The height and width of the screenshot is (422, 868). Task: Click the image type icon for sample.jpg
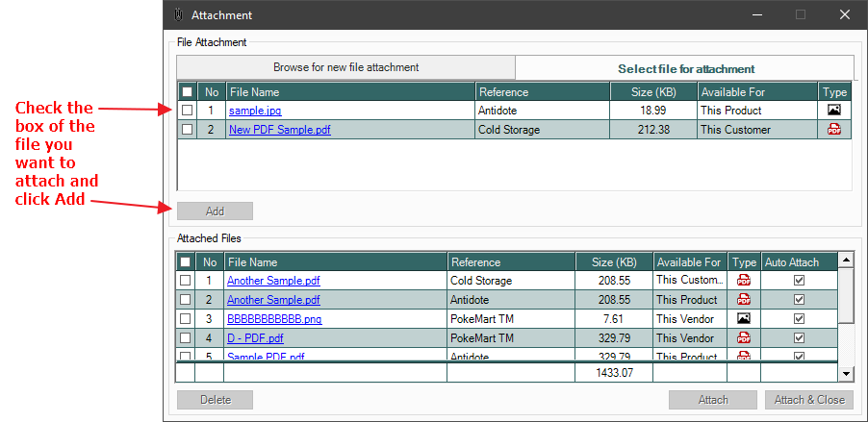(x=834, y=111)
